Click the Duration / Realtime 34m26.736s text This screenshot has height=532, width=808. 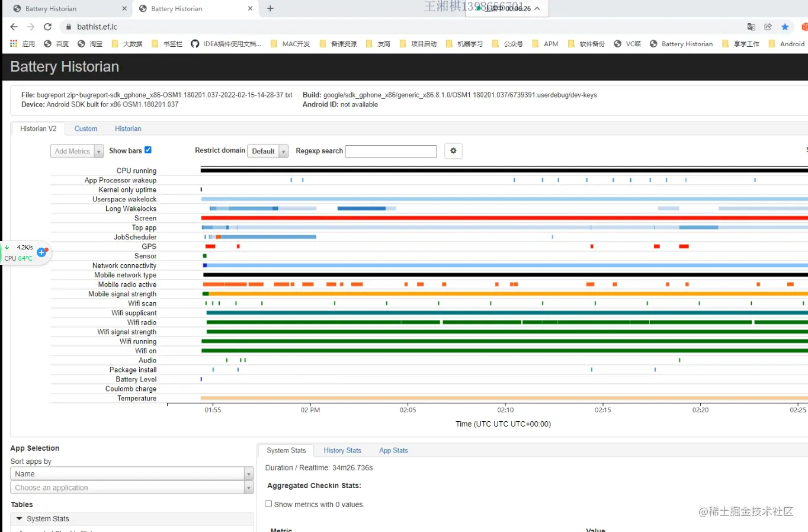(319, 468)
